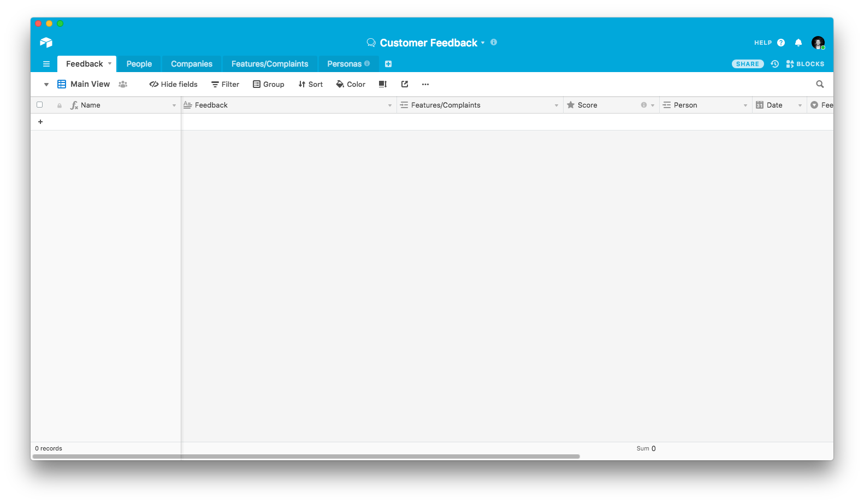Open notifications bell icon

pos(798,43)
